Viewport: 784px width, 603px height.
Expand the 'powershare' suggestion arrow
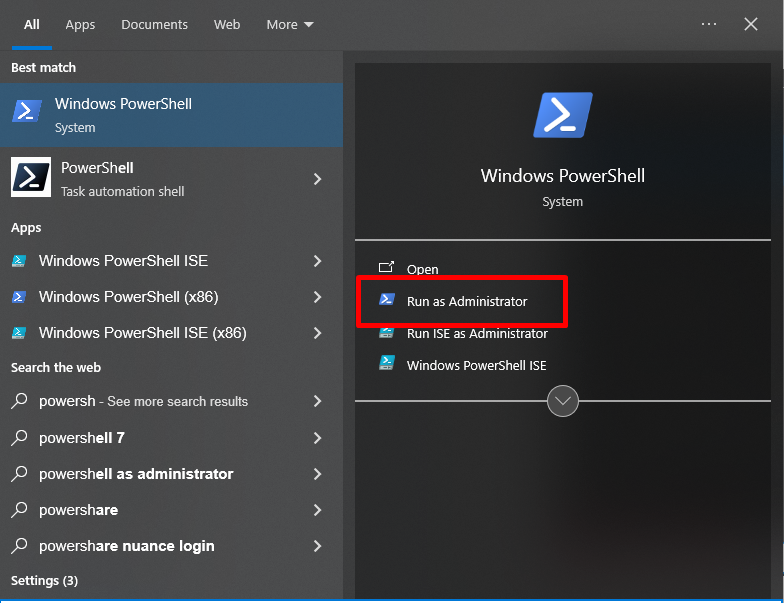(x=317, y=510)
